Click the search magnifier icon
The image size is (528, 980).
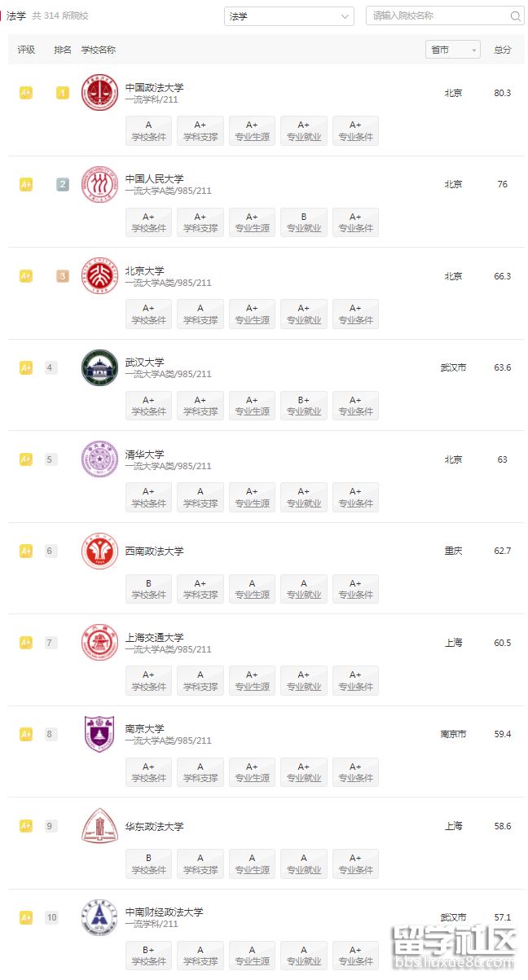tap(516, 16)
